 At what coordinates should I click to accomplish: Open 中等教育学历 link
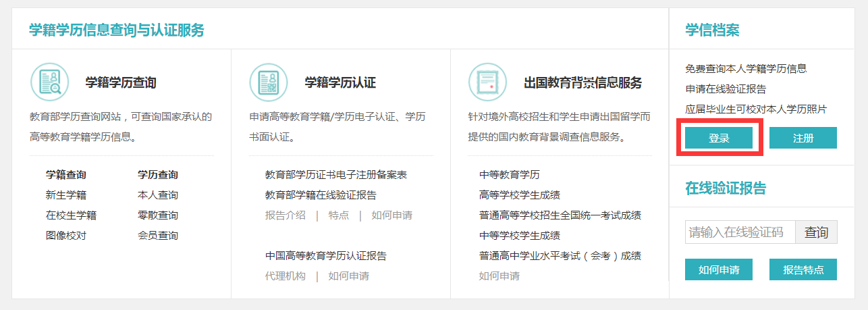[510, 175]
